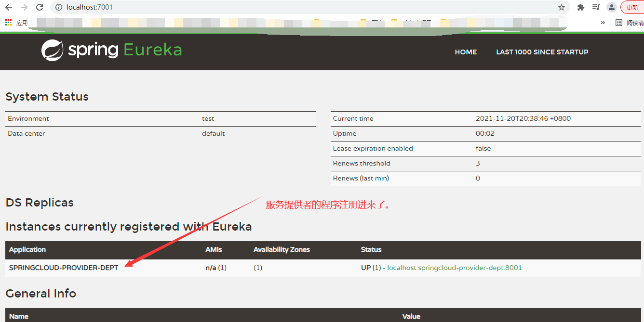Go back to the previous browser page

8,7
